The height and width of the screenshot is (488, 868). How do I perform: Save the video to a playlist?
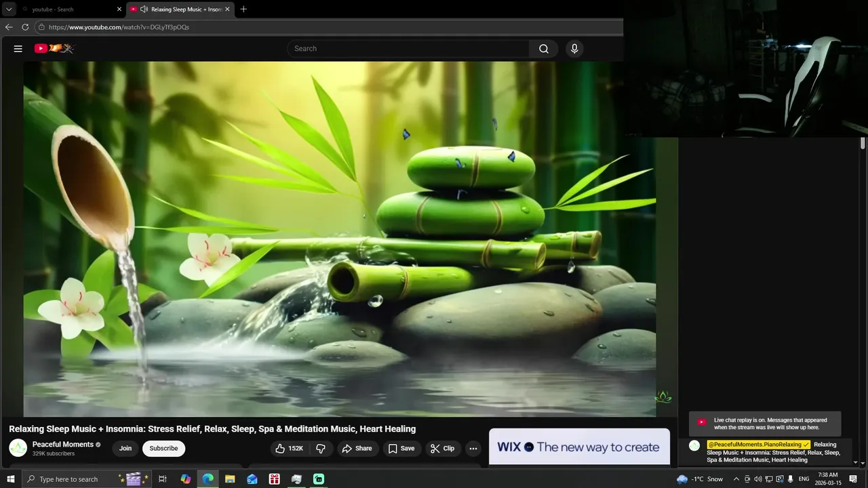[401, 449]
